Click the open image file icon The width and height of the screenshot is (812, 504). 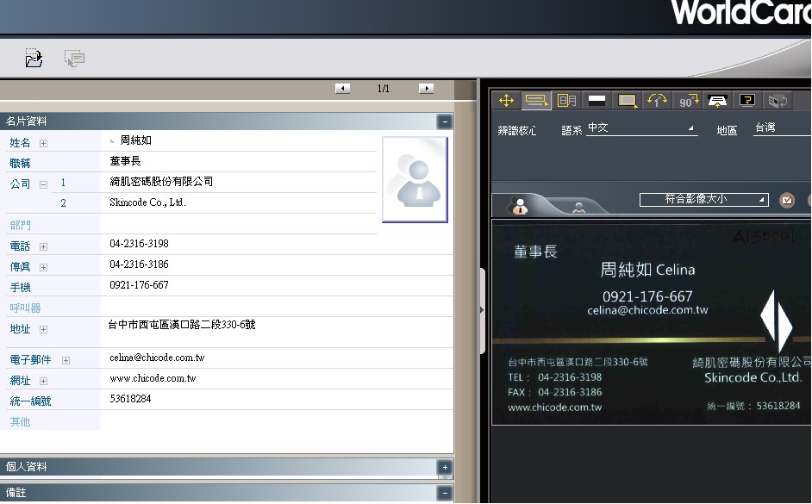pos(34,58)
